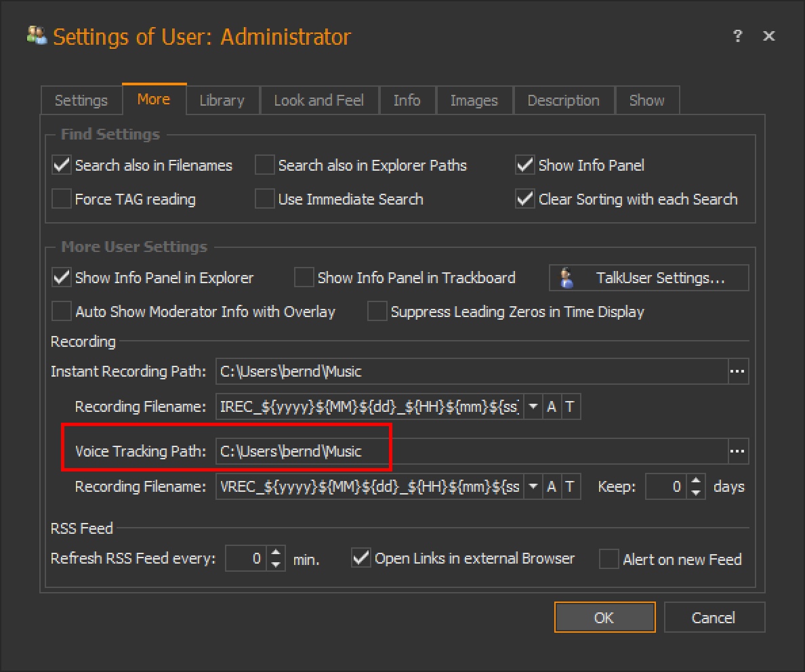Decrease the RSS Feed refresh minutes
This screenshot has height=672, width=805.
click(x=275, y=565)
